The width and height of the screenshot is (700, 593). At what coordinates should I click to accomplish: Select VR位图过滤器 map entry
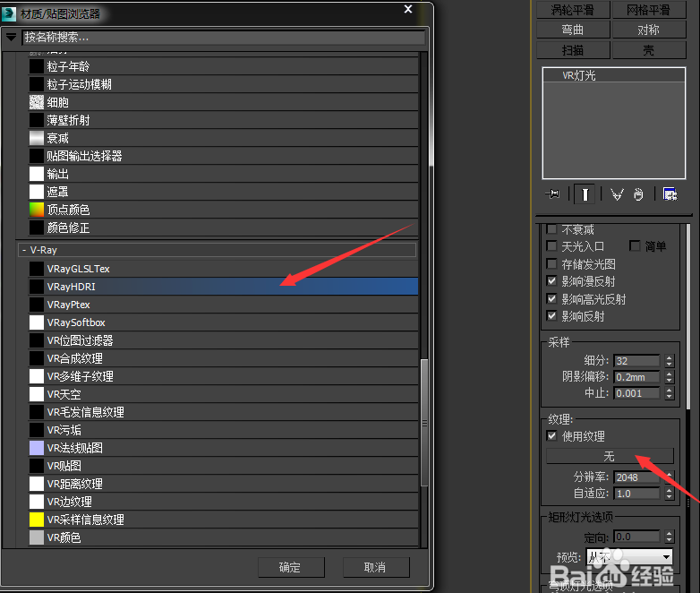tap(223, 340)
